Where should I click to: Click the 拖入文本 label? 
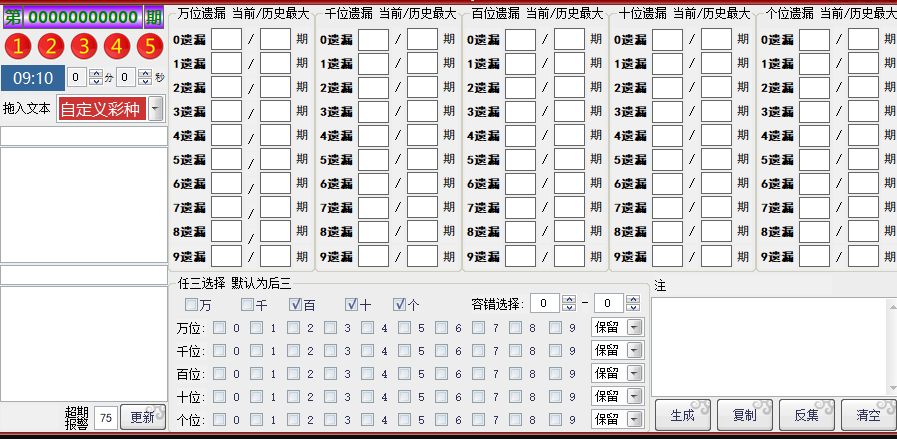point(26,108)
